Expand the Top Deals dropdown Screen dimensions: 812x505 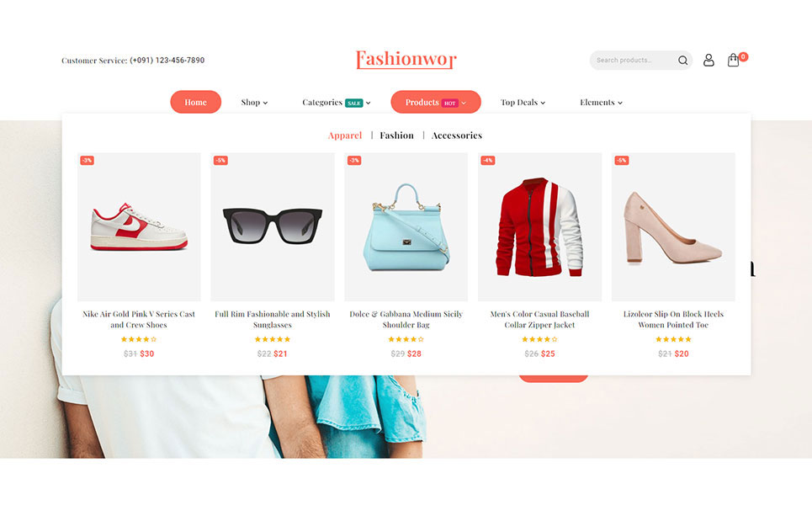pyautogui.click(x=523, y=103)
